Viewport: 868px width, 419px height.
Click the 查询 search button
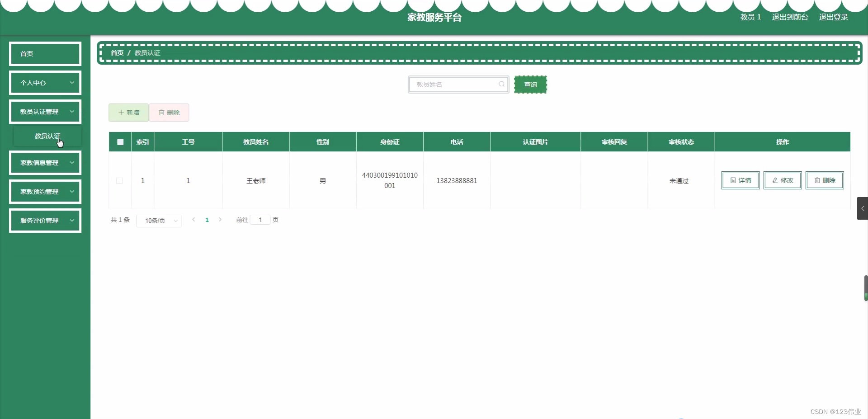pos(531,84)
